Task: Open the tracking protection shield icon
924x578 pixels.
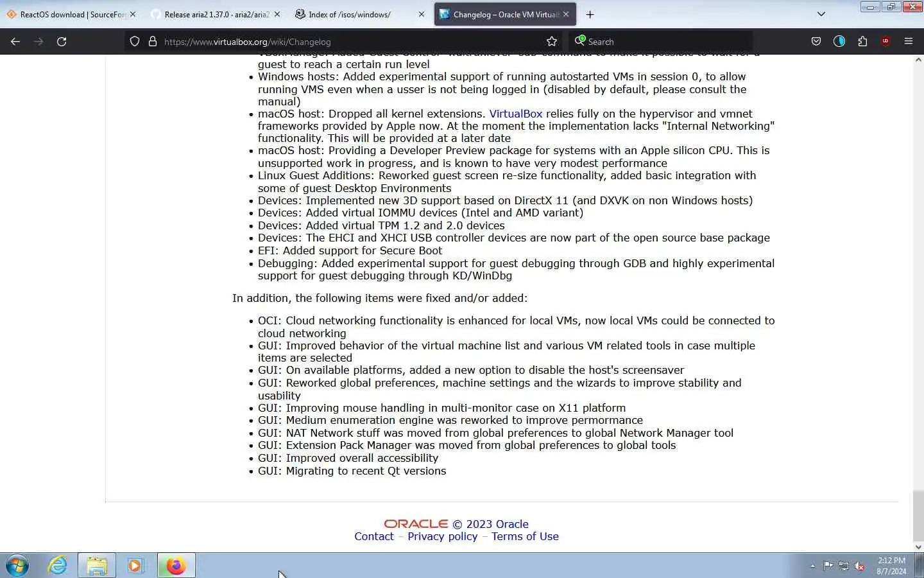Action: pyautogui.click(x=135, y=41)
